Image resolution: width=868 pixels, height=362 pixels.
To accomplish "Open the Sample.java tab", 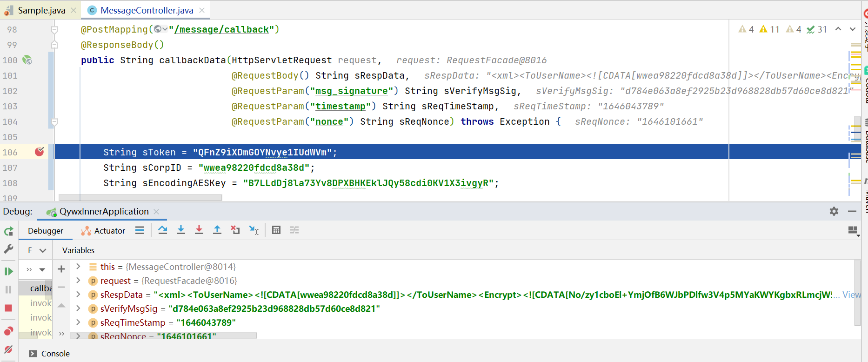I will click(41, 10).
